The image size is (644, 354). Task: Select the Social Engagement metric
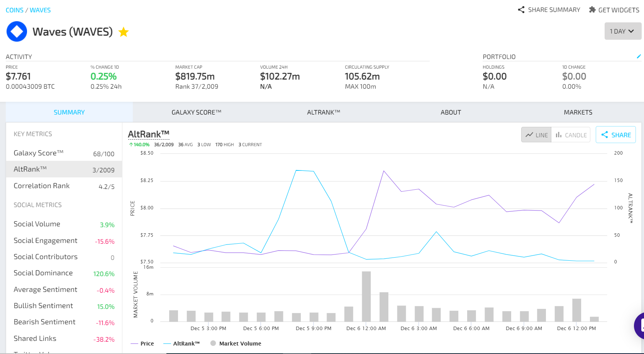(x=64, y=241)
